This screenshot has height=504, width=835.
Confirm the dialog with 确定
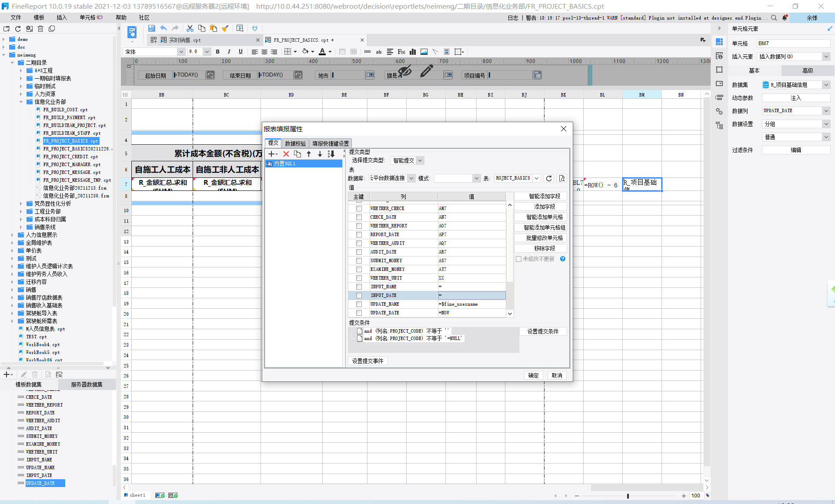tap(533, 375)
